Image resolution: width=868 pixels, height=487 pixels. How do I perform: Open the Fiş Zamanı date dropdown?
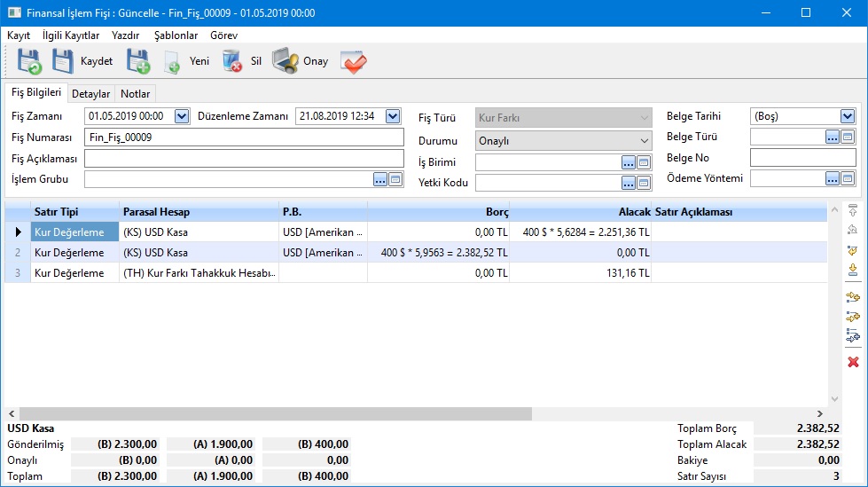(182, 116)
